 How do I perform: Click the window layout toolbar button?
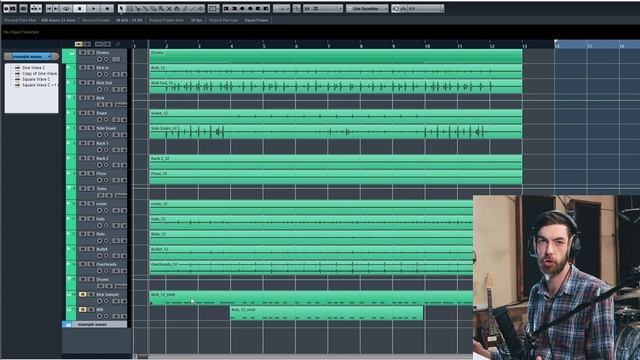24,8
